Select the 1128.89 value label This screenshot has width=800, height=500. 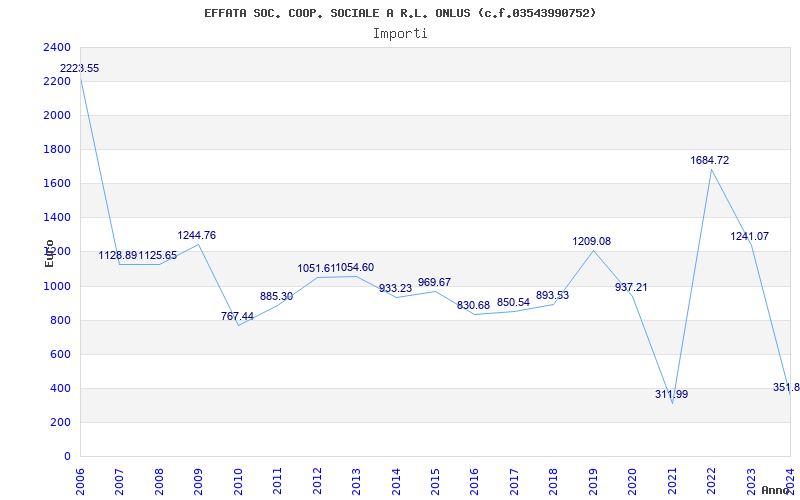pyautogui.click(x=118, y=256)
